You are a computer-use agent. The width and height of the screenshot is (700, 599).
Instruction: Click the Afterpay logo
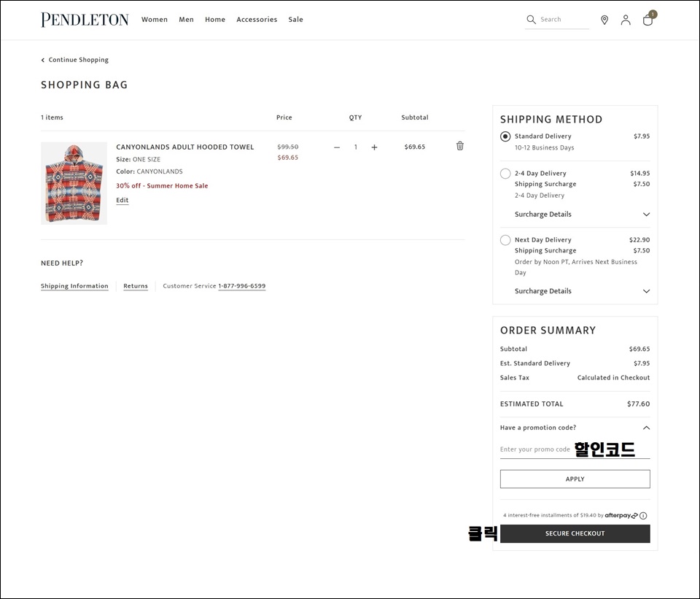(621, 516)
